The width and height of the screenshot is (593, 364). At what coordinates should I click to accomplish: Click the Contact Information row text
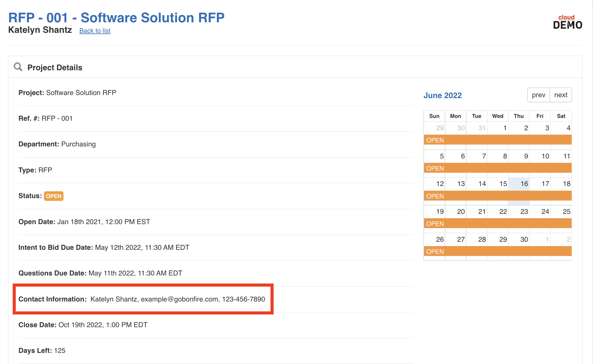[x=142, y=299]
